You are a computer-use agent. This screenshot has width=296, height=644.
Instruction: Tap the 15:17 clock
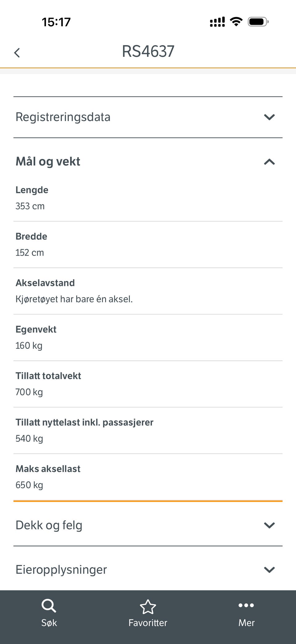(56, 22)
